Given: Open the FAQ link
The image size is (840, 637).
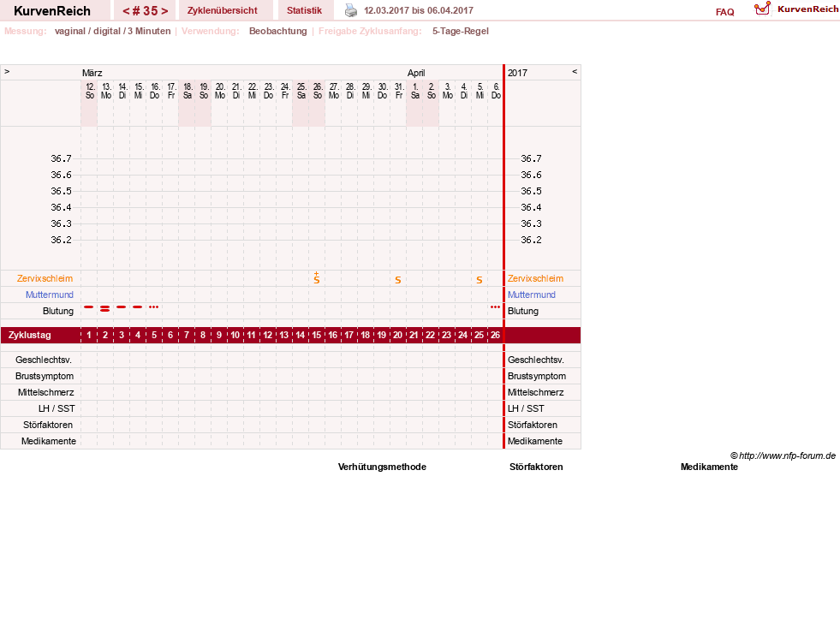Looking at the screenshot, I should click(724, 12).
